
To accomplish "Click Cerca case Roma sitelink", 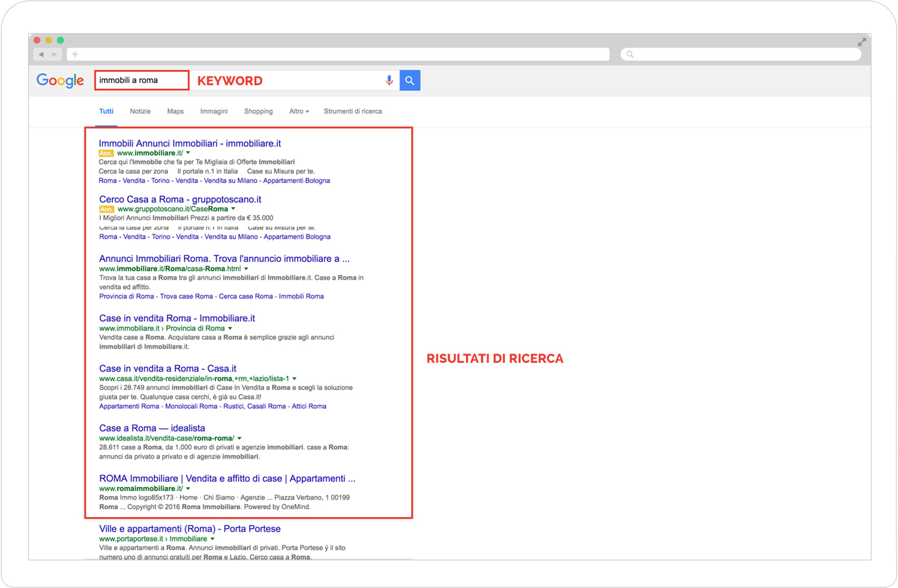I will [x=246, y=296].
